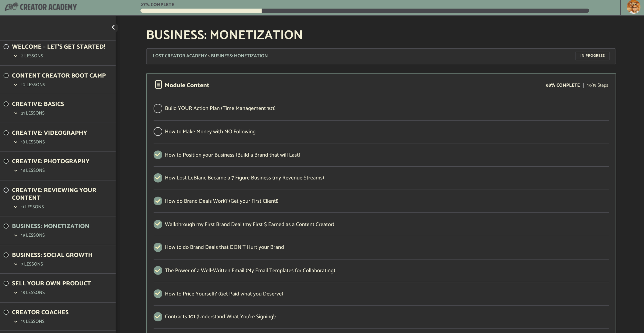The height and width of the screenshot is (333, 644).
Task: Collapse the sidebar with the arrow icon
Action: click(113, 27)
